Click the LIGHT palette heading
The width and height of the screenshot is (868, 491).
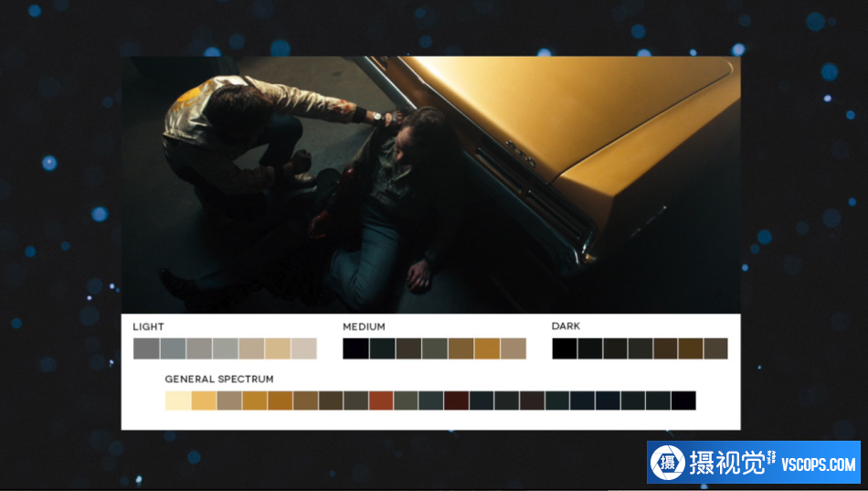coord(148,326)
